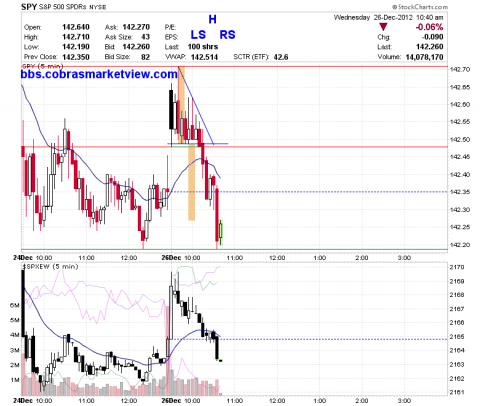This screenshot has height=406, width=480.
Task: Click the 2162 index axis label
Action: click(x=457, y=379)
